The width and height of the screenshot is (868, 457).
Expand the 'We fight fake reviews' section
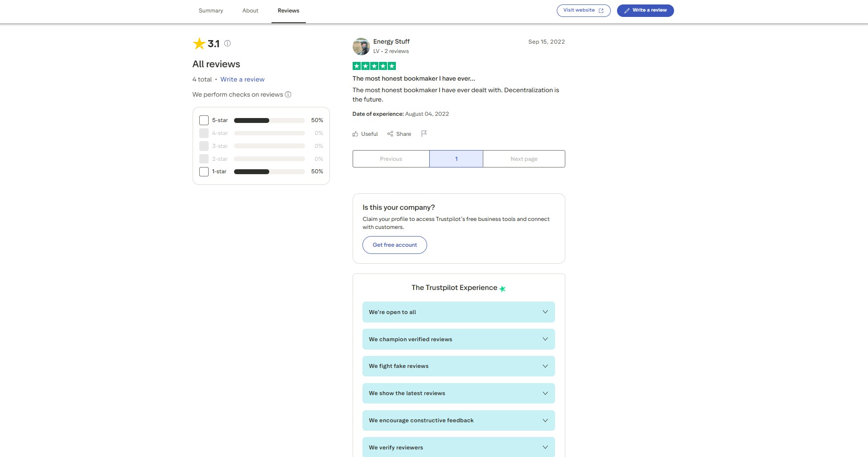coord(458,366)
